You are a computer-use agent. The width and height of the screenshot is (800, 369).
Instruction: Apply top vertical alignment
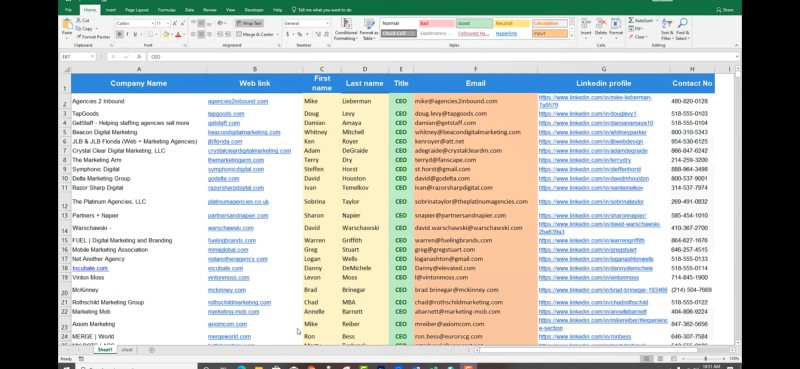(193, 23)
